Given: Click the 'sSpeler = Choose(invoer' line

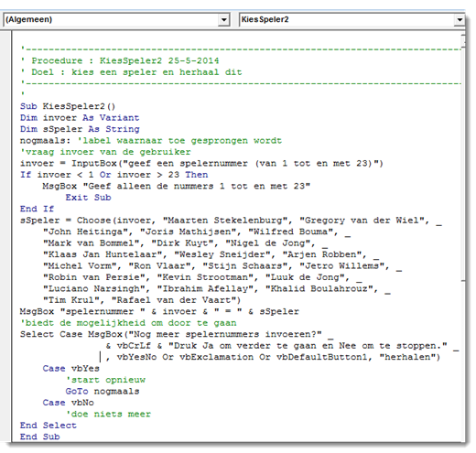Looking at the screenshot, I should coord(231,221).
